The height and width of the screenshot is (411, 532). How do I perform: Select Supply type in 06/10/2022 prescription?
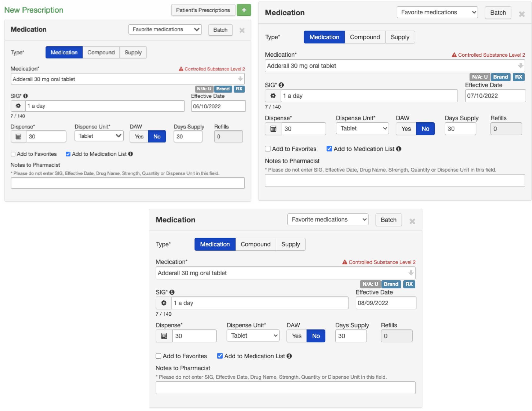(x=133, y=52)
